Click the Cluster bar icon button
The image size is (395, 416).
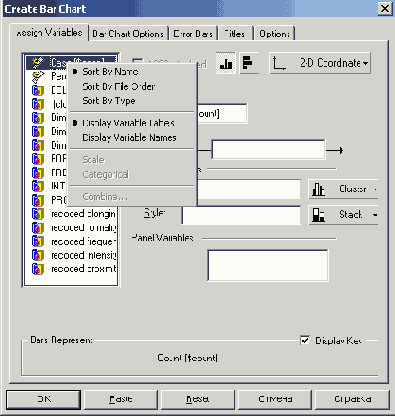(x=318, y=189)
